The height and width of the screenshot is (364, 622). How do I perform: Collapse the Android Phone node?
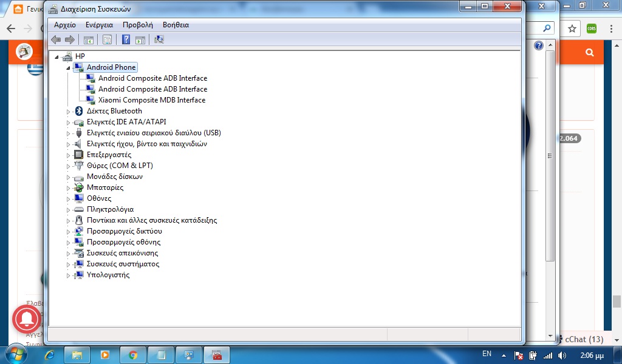tap(68, 68)
